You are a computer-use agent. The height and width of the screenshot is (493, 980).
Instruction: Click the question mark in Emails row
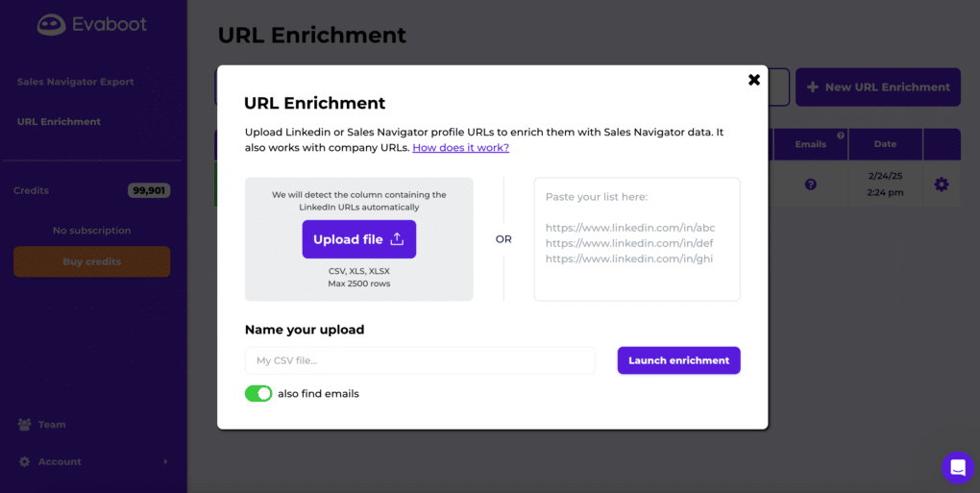coord(811,184)
